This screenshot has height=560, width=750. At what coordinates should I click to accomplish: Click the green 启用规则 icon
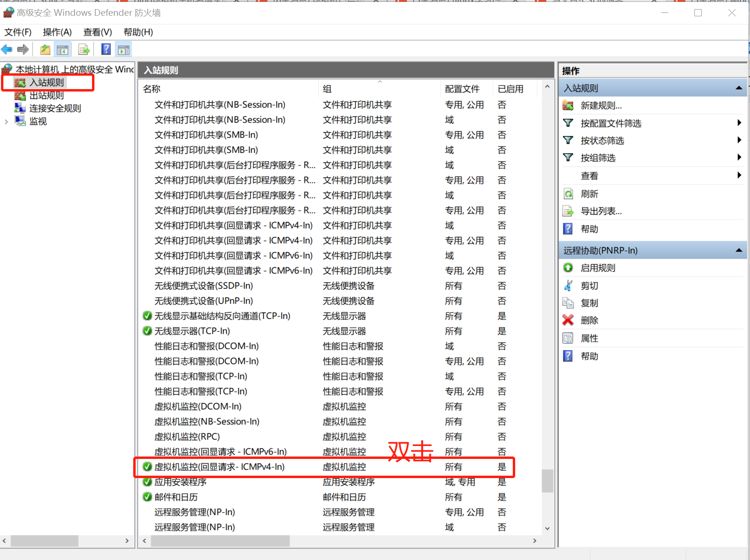tap(568, 268)
